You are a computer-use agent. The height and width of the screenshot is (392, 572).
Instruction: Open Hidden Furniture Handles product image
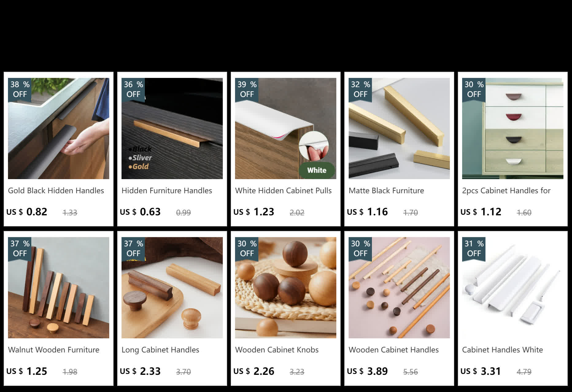[172, 129]
